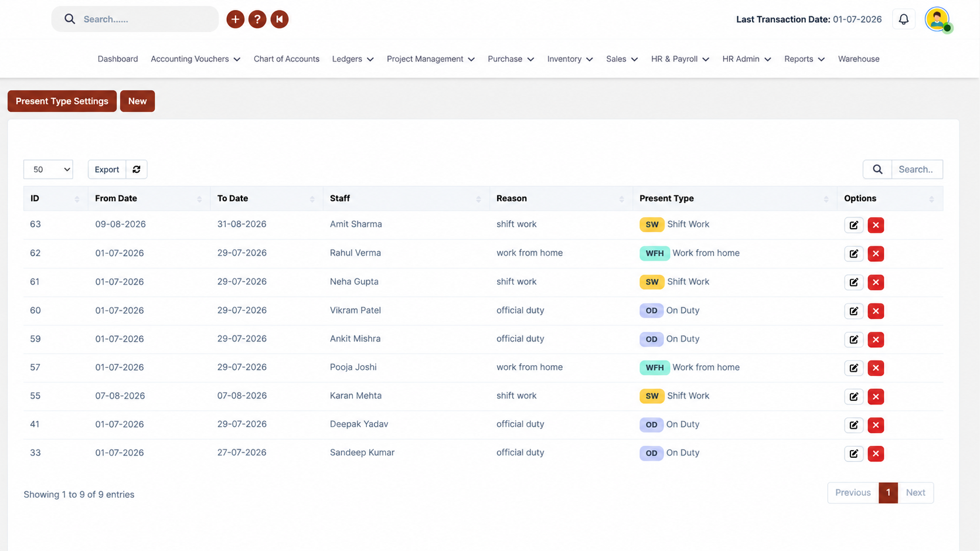
Task: Expand the Accounting Vouchers menu
Action: [195, 59]
